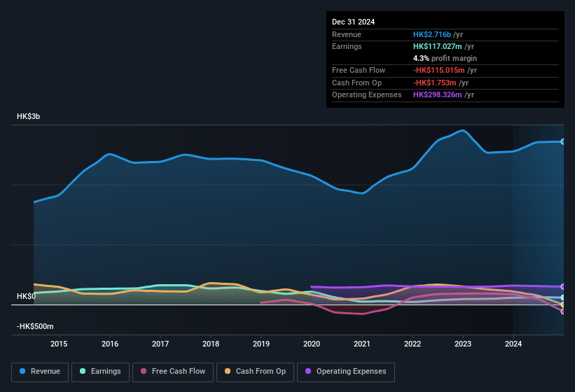Viewport: 575px width, 392px height.
Task: Click the Free Cash Flow row label in tooltip
Action: pos(359,70)
